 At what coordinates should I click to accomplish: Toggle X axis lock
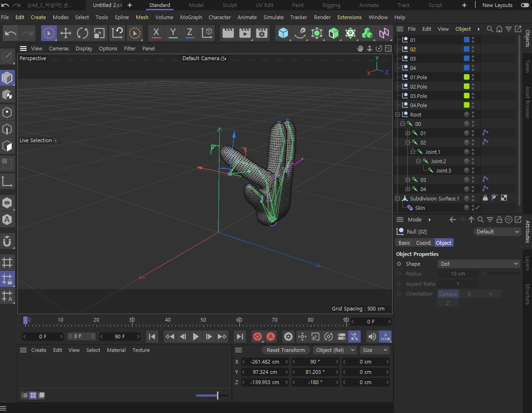(x=156, y=33)
